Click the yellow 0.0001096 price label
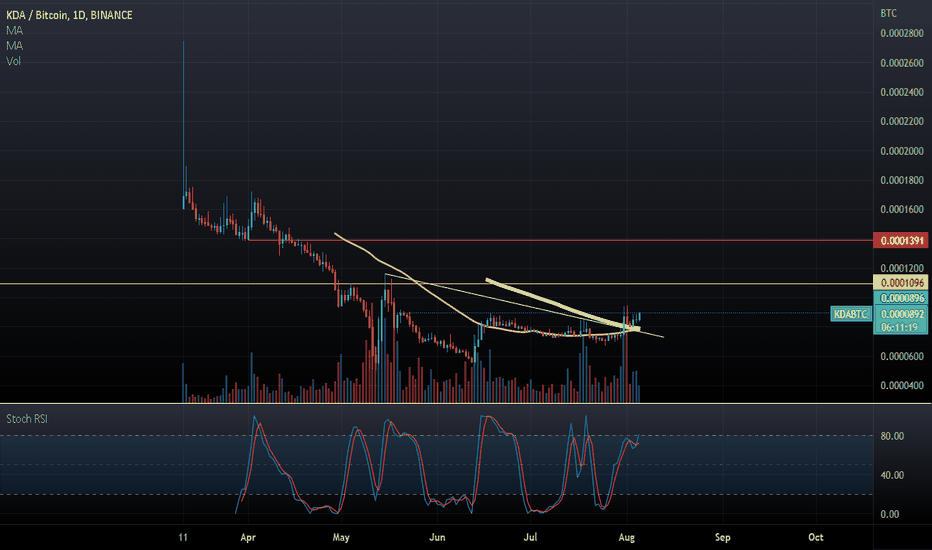This screenshot has width=932, height=550. tap(902, 283)
